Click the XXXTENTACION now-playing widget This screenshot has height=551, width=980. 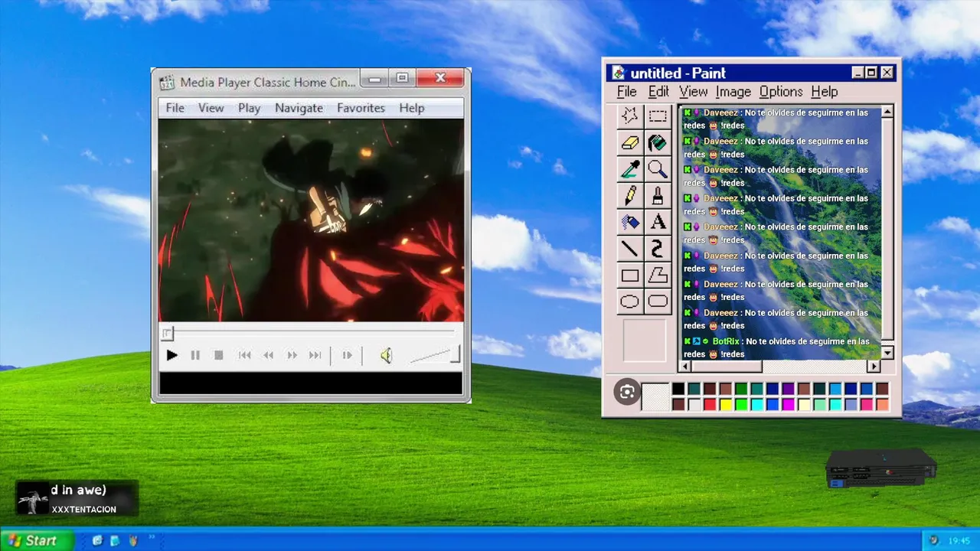[x=77, y=499]
